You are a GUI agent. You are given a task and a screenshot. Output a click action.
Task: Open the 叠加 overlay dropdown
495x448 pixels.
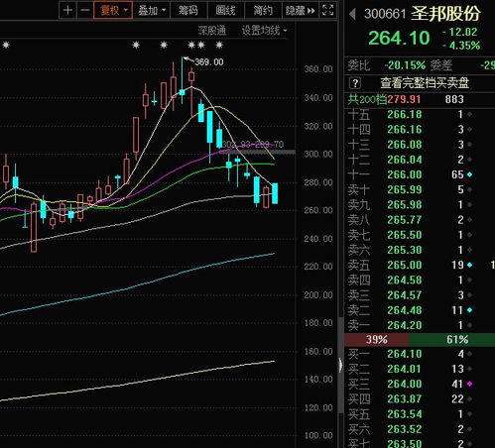click(152, 10)
